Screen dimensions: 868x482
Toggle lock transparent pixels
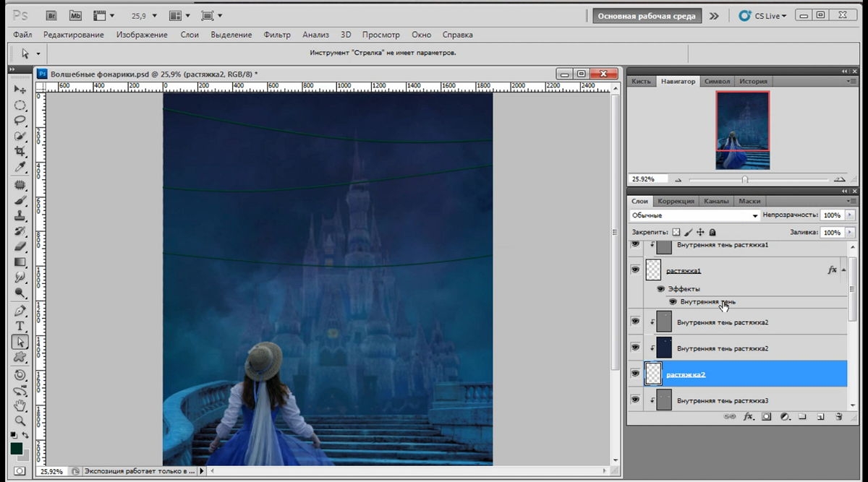pos(676,232)
